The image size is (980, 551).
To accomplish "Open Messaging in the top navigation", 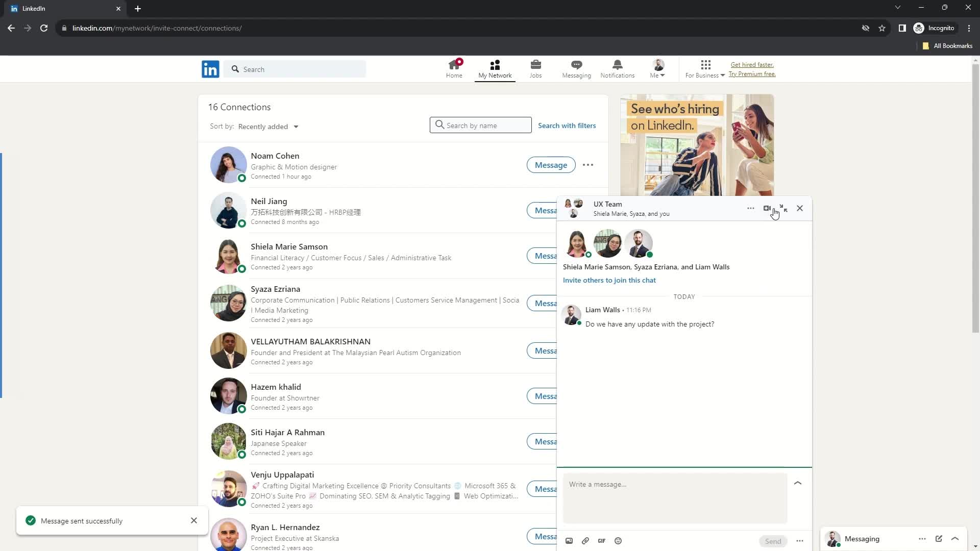I will click(576, 69).
